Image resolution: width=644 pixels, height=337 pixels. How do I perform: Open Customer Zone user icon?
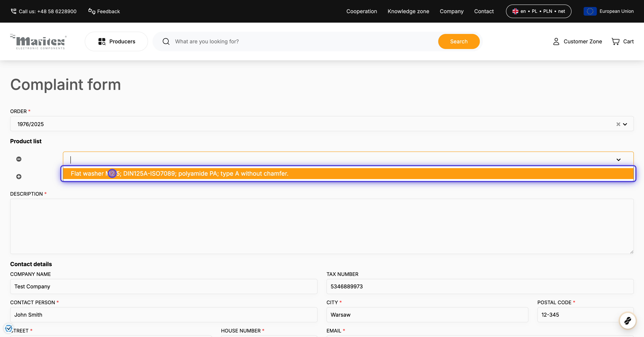(x=556, y=41)
